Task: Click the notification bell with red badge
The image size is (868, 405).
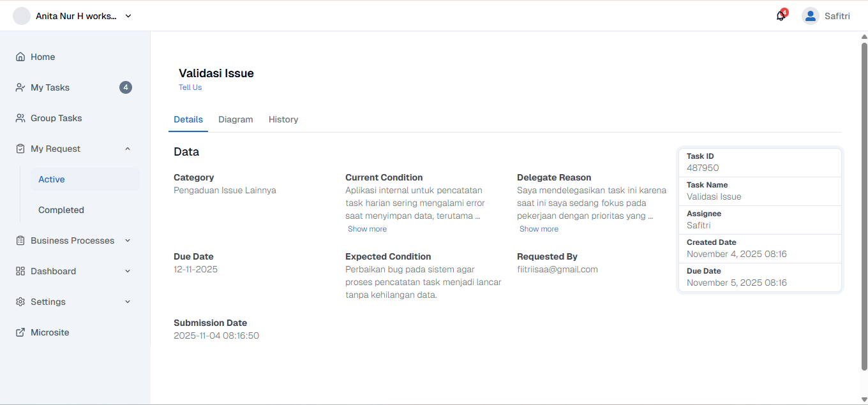Action: click(x=781, y=15)
